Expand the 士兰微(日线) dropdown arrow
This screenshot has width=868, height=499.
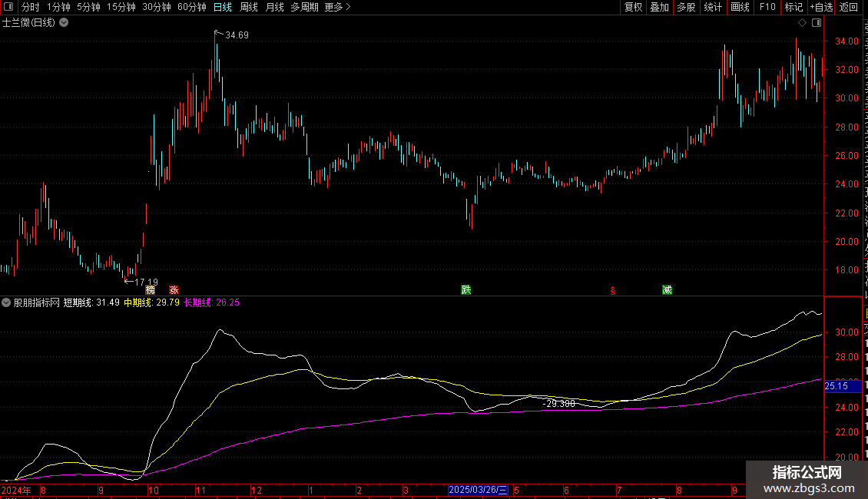(64, 22)
